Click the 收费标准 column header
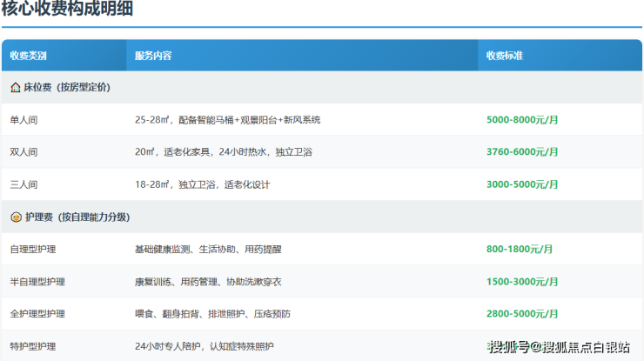The image size is (644, 361). tap(505, 56)
